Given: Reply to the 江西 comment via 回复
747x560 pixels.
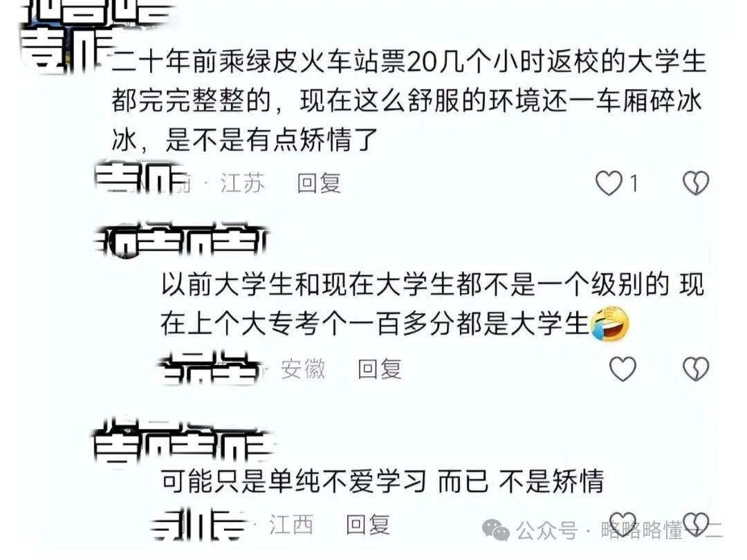Looking at the screenshot, I should (x=368, y=525).
